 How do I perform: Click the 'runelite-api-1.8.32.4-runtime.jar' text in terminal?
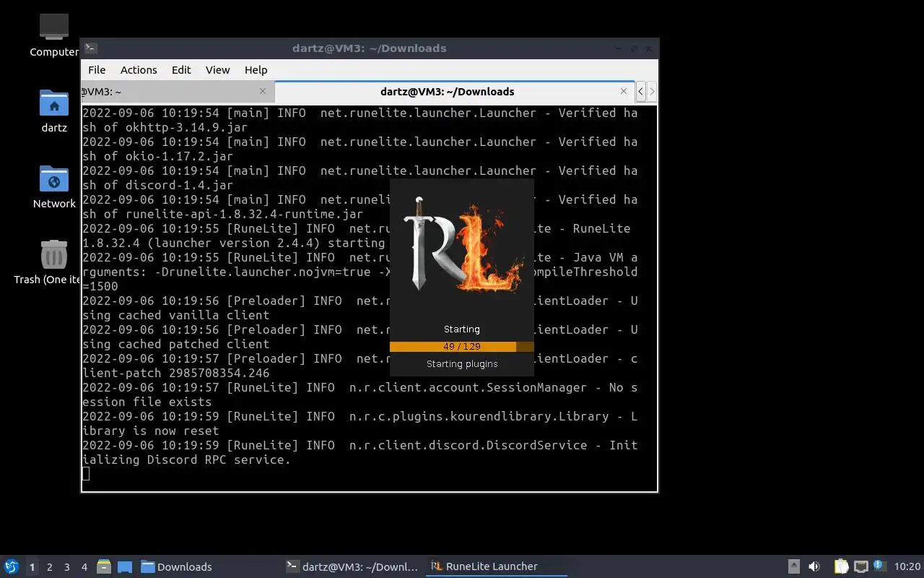245,214
